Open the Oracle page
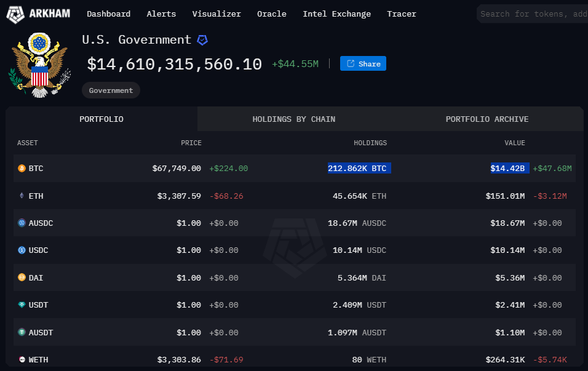Image resolution: width=588 pixels, height=371 pixels. click(x=271, y=14)
